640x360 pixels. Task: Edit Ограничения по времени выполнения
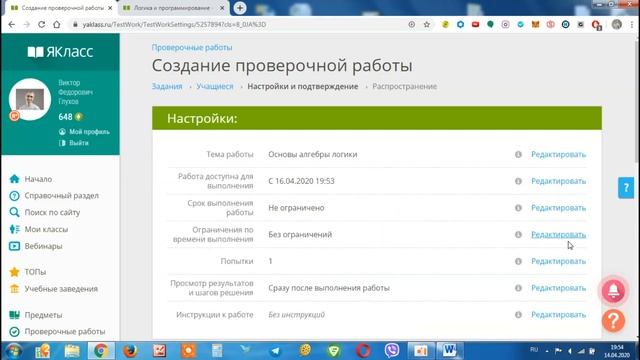tap(558, 234)
